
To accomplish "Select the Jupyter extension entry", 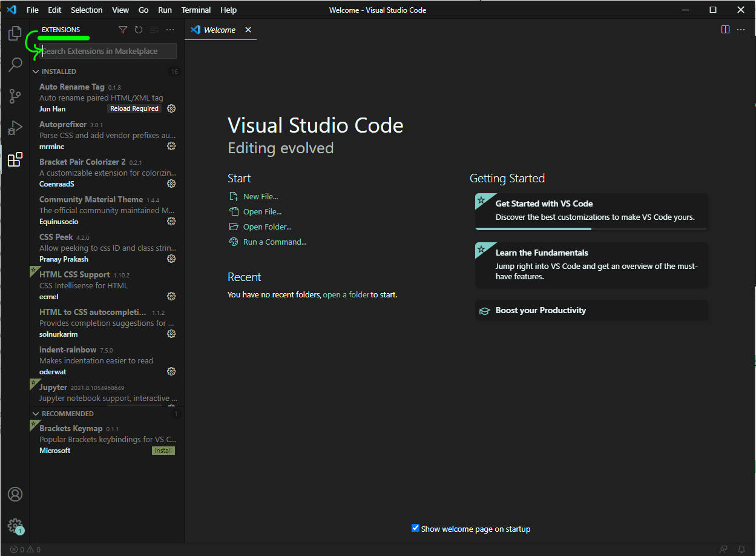I will pyautogui.click(x=107, y=392).
